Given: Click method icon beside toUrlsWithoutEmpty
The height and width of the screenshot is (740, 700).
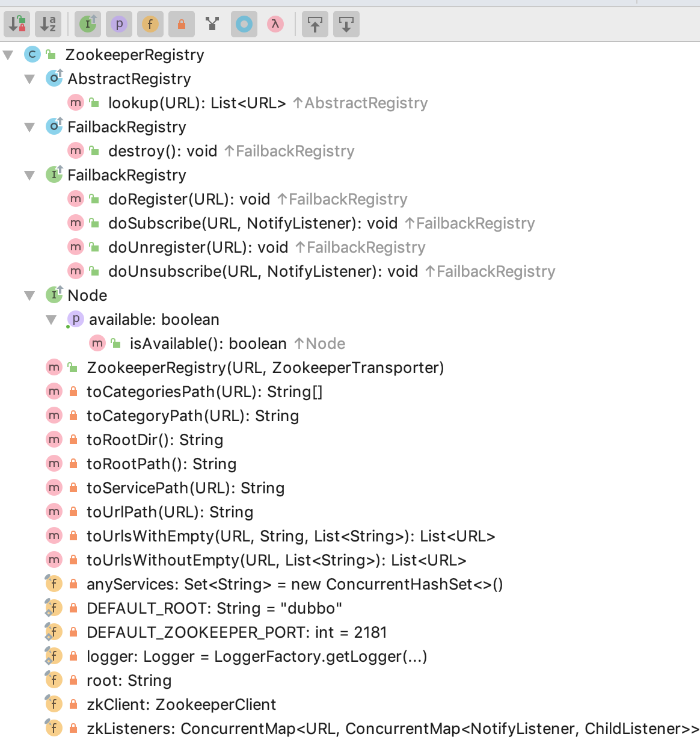Looking at the screenshot, I should click(x=54, y=560).
